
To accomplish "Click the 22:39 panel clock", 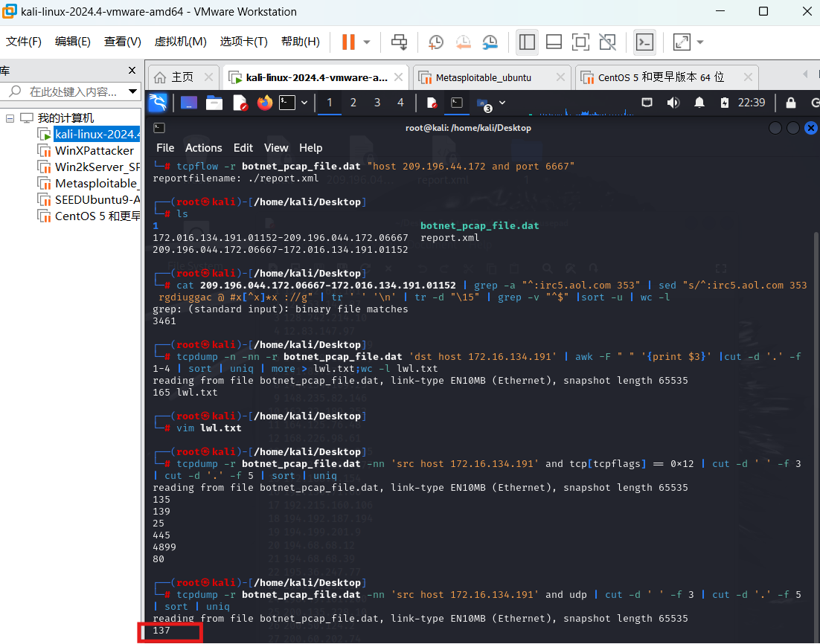I will [x=752, y=103].
